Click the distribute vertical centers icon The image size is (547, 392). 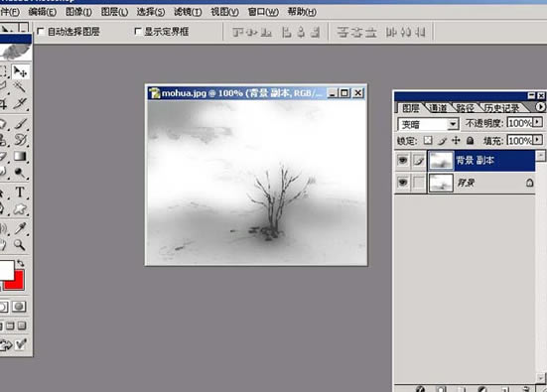click(x=356, y=32)
